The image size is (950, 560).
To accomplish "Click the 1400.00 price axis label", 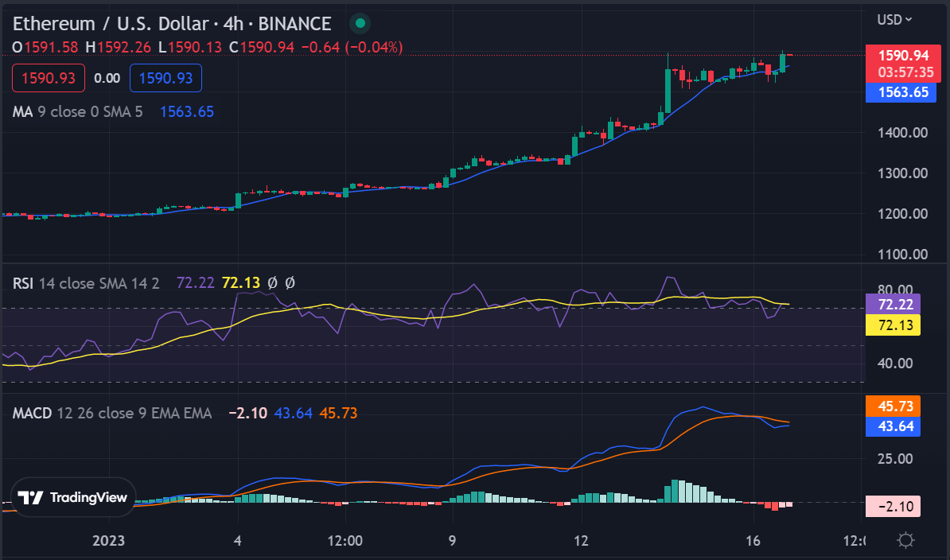I will 902,133.
